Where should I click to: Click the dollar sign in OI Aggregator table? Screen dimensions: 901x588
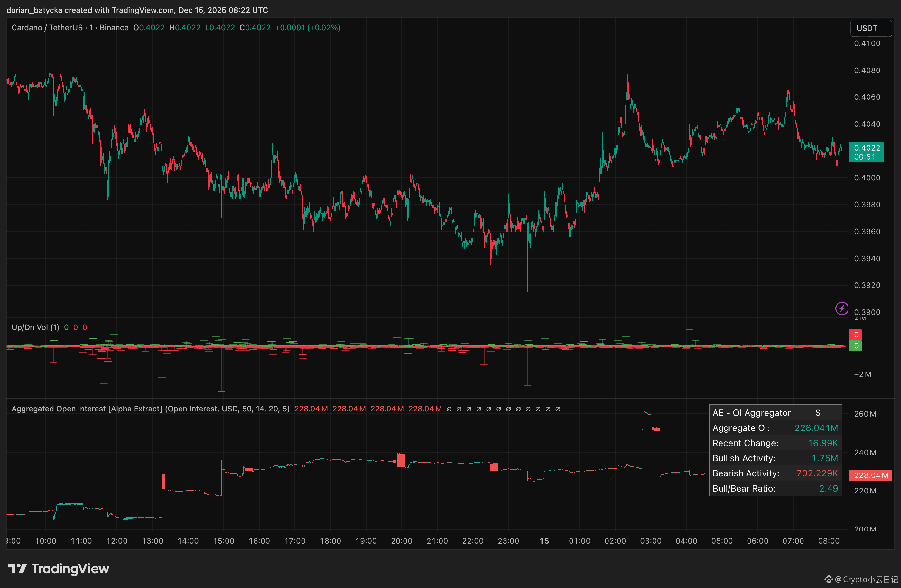click(x=818, y=413)
